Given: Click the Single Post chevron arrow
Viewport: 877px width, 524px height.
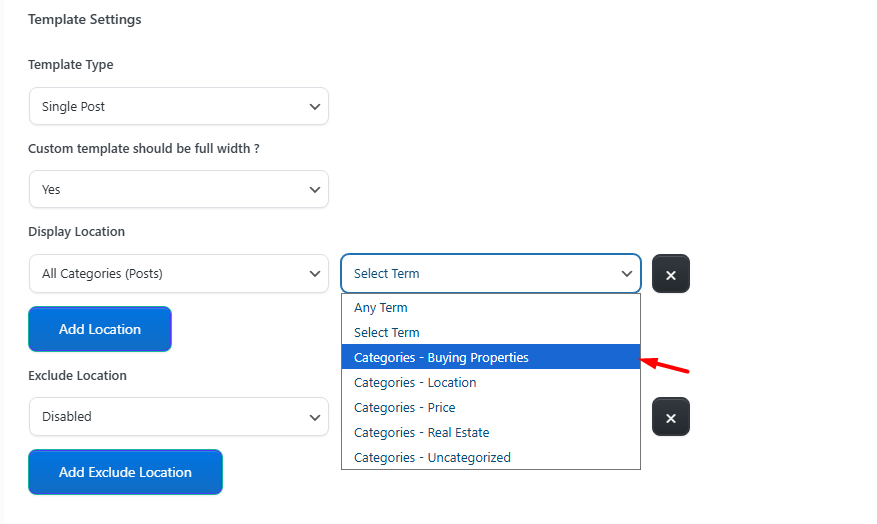Looking at the screenshot, I should coord(315,106).
